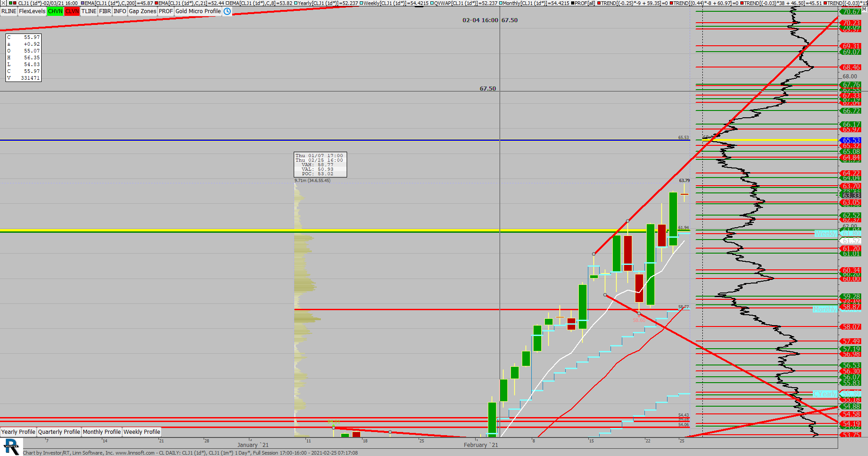Click the profile VAH/VAL/POC info box
868x456 pixels.
pos(320,164)
